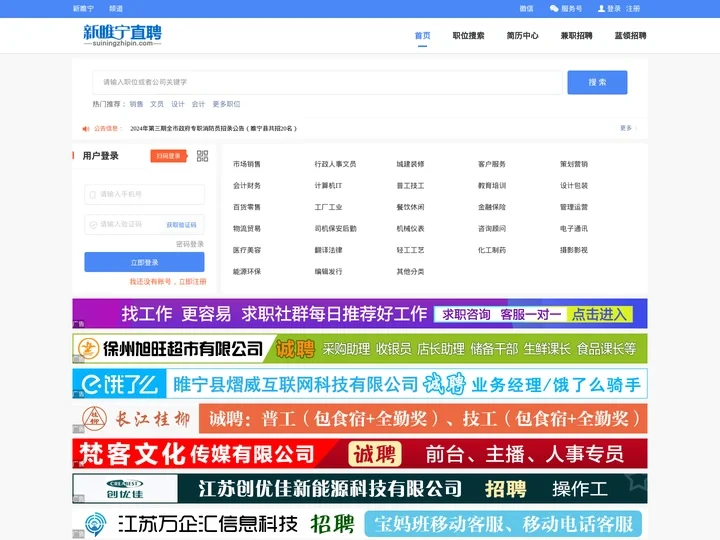
Task: Open the 蓝领招聘 tab
Action: pyautogui.click(x=630, y=35)
